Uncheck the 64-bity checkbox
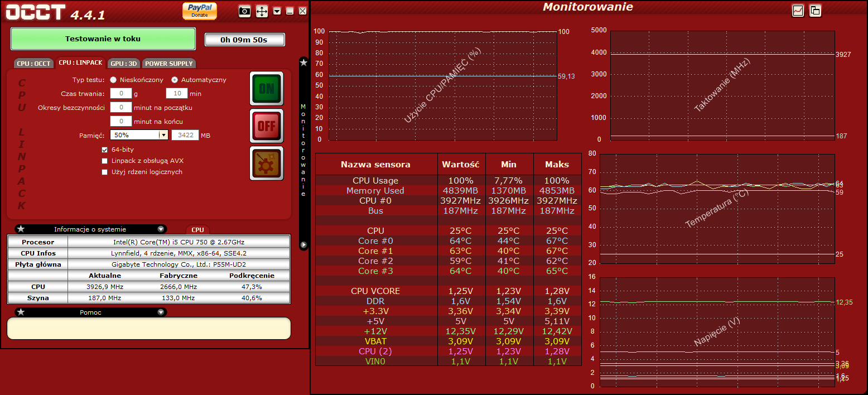Image resolution: width=868 pixels, height=395 pixels. (x=104, y=150)
